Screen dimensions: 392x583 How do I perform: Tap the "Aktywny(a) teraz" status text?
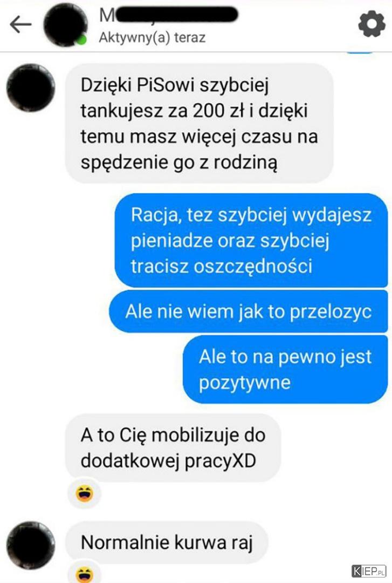click(152, 38)
